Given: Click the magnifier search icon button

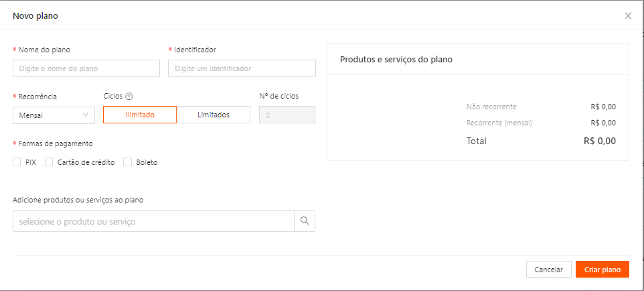Looking at the screenshot, I should pos(305,221).
